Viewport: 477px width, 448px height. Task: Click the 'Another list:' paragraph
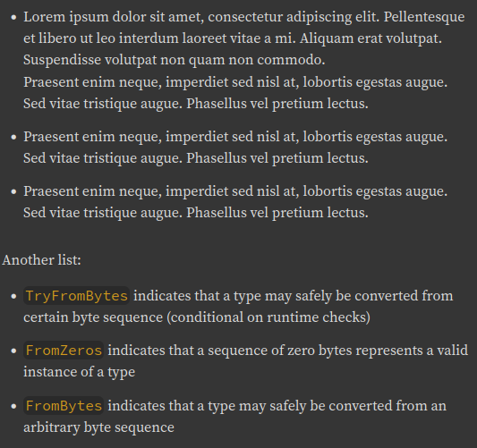(42, 260)
